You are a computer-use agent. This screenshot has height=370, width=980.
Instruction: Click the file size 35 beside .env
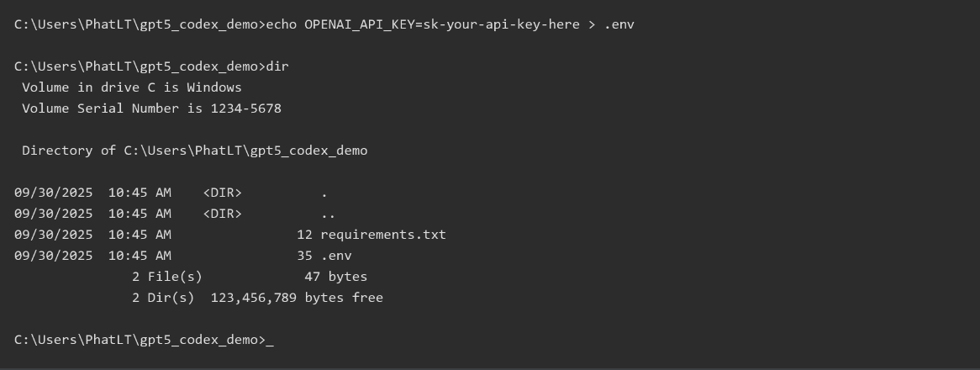point(304,256)
